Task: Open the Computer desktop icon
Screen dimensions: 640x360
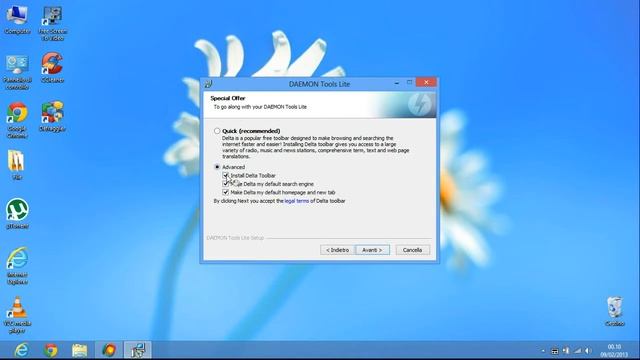Action: point(17,19)
